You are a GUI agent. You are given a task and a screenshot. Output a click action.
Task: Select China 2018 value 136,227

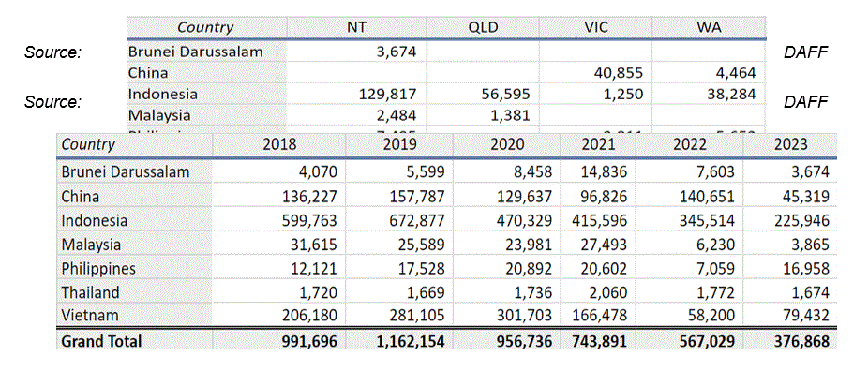309,197
